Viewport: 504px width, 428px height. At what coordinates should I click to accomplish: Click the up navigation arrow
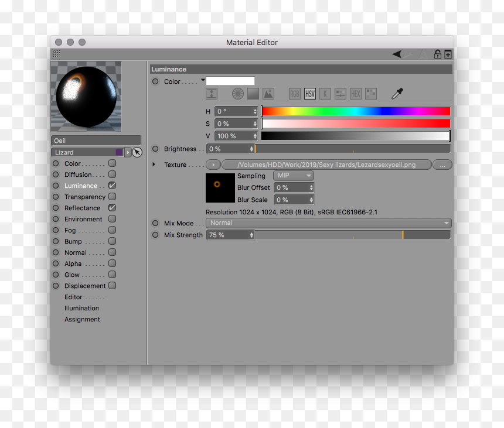(423, 54)
